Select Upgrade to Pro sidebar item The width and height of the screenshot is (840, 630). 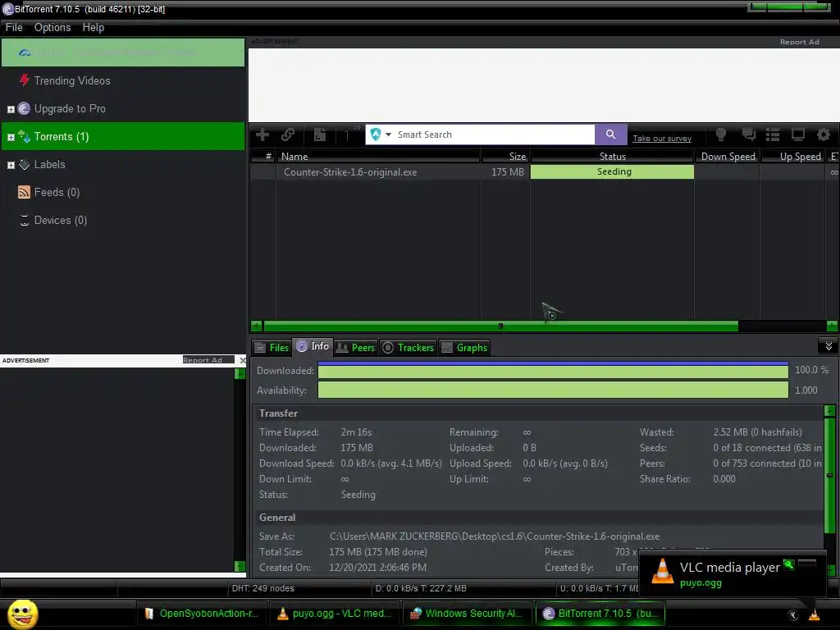click(70, 109)
